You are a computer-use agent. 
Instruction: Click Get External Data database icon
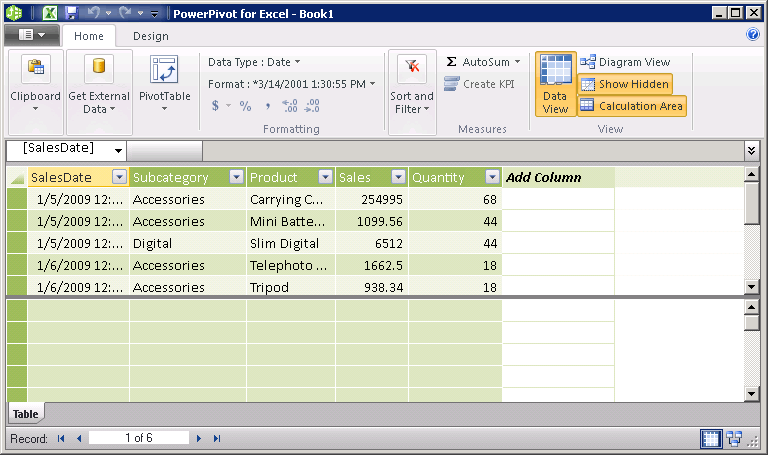pyautogui.click(x=99, y=68)
